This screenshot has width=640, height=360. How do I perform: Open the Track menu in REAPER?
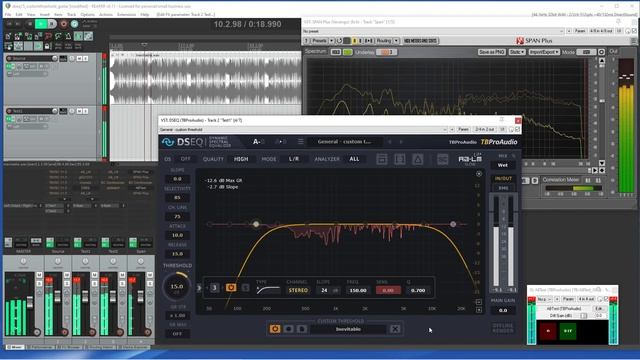click(71, 14)
